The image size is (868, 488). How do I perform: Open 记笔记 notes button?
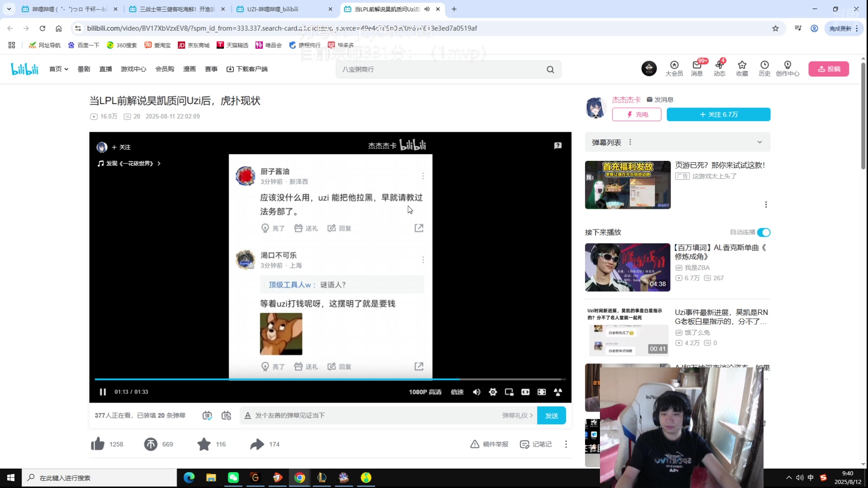click(536, 444)
